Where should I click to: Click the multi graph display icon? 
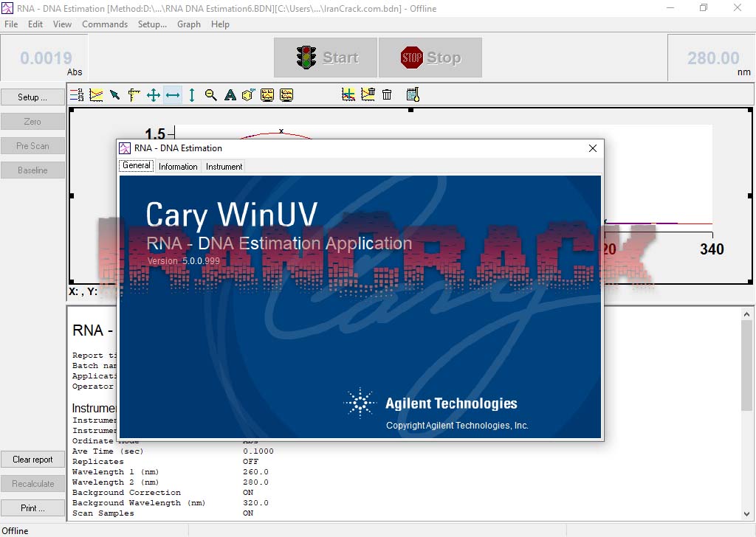[286, 94]
